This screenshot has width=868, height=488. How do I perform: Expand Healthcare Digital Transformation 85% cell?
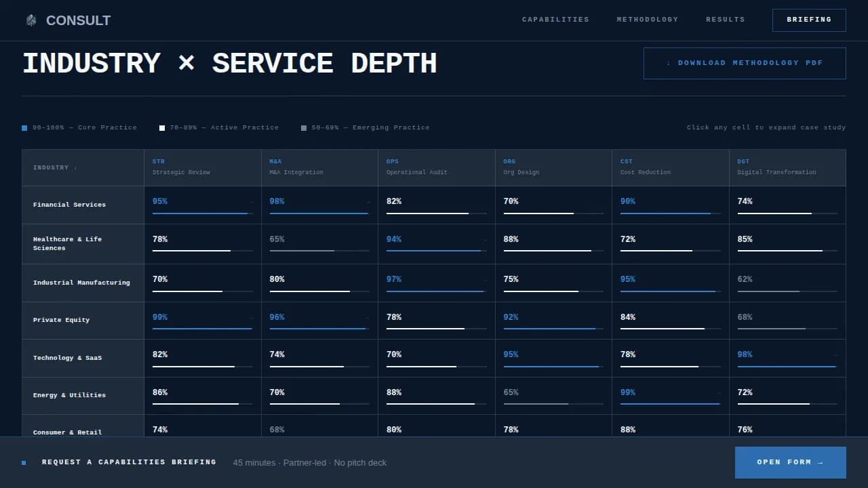pos(787,244)
